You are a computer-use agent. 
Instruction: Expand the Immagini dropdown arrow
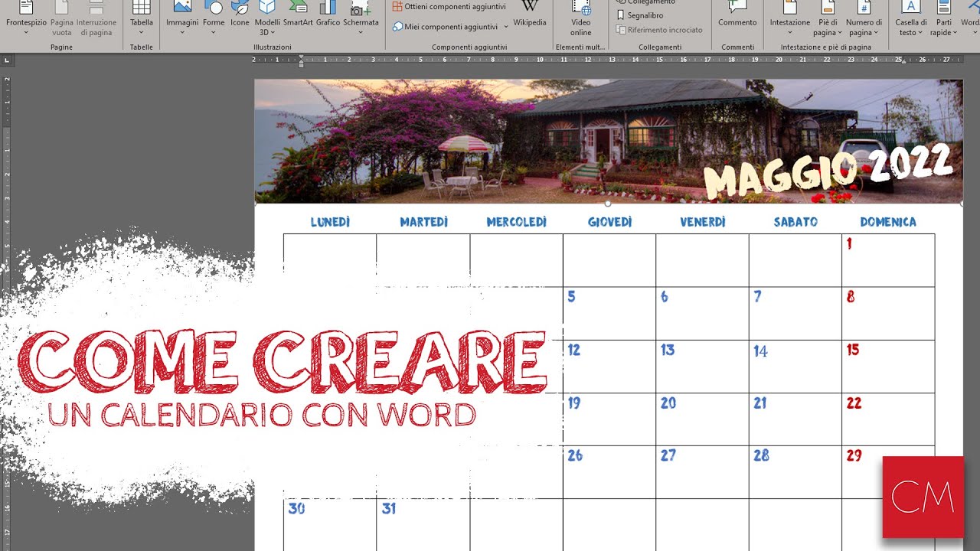coord(182,33)
